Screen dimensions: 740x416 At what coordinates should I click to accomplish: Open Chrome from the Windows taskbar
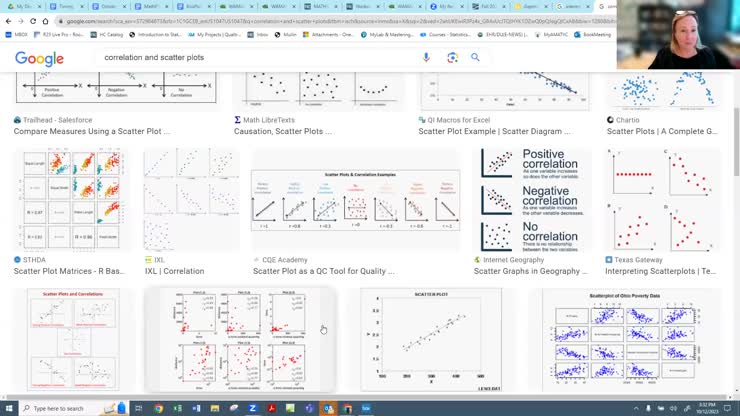pyautogui.click(x=159, y=408)
